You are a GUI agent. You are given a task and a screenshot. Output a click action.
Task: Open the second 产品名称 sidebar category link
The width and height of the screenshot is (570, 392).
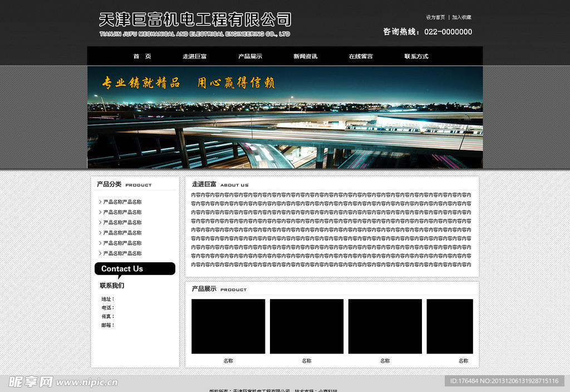pyautogui.click(x=122, y=212)
